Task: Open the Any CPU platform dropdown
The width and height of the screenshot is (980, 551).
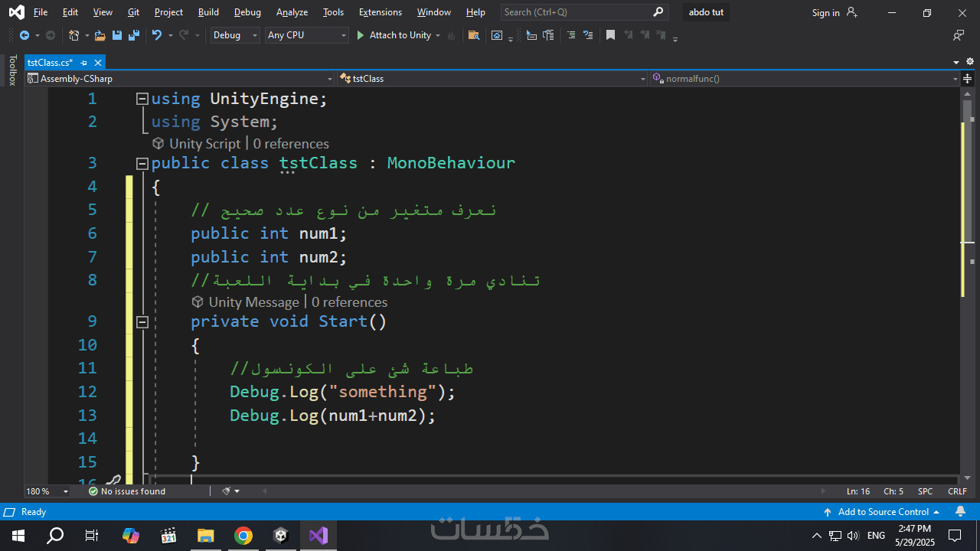Action: (x=306, y=35)
